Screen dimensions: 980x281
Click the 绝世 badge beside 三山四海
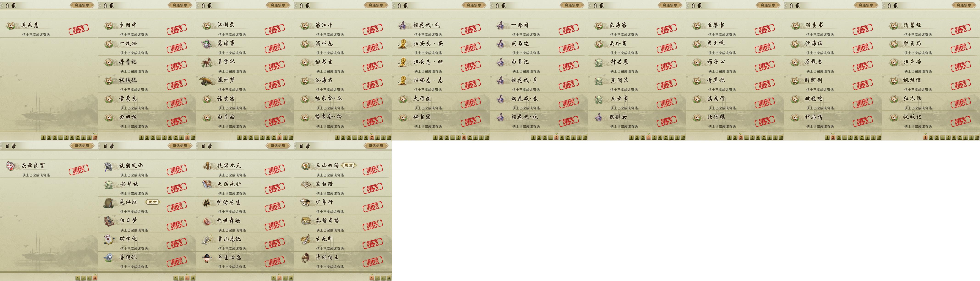pyautogui.click(x=348, y=165)
